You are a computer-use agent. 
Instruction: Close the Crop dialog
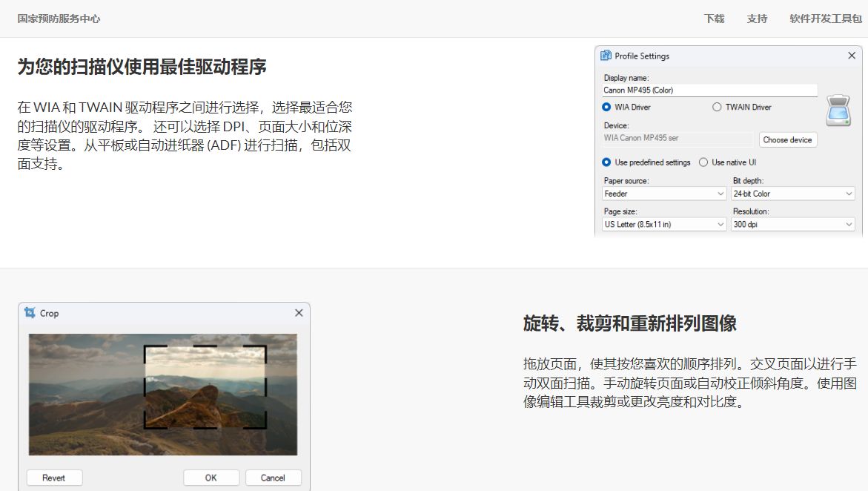299,312
